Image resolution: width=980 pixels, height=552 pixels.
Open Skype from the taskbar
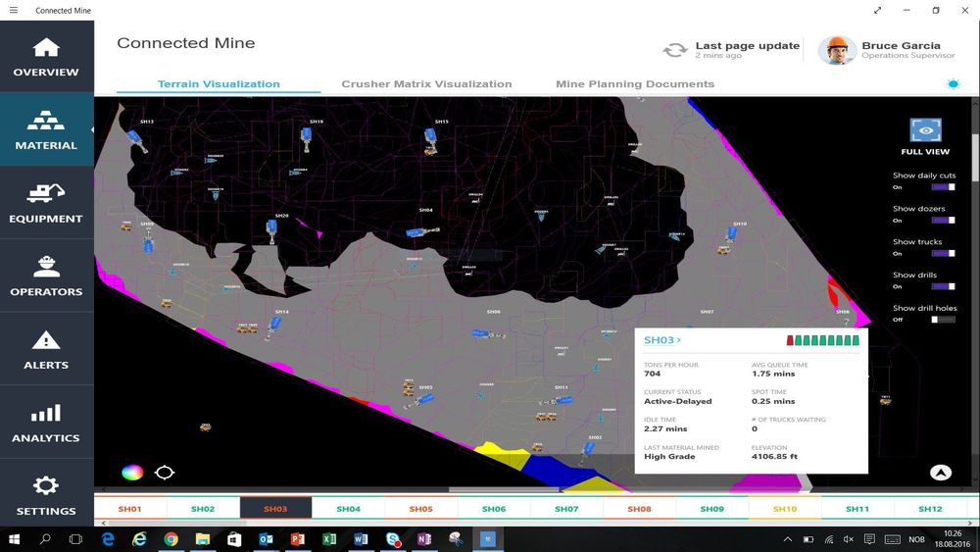point(393,539)
